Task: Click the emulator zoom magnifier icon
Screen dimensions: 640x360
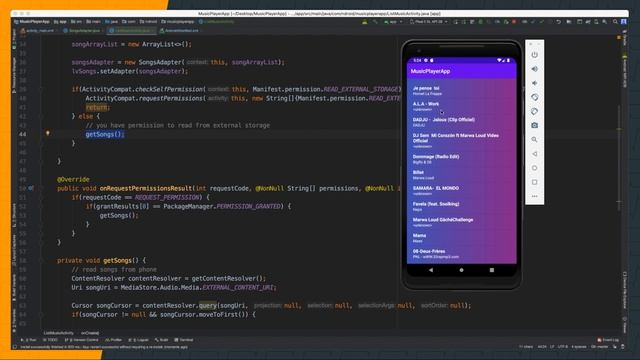Action: click(534, 140)
